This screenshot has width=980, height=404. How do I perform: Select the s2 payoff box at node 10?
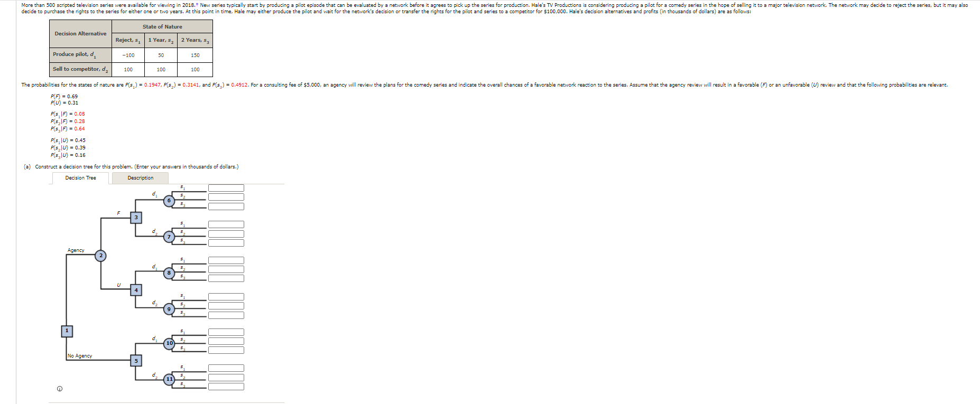click(x=226, y=341)
